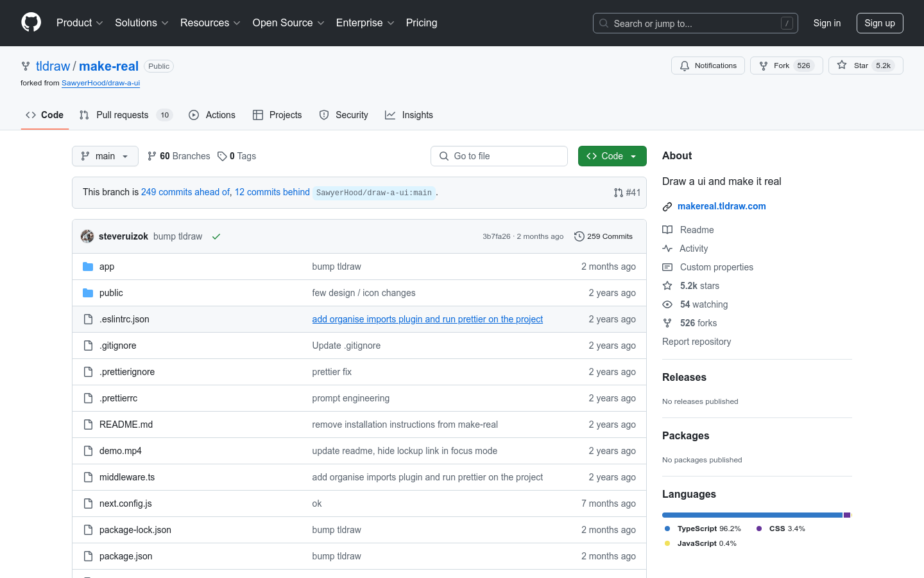Click the TypeScript 96.2% language entry

click(x=703, y=529)
